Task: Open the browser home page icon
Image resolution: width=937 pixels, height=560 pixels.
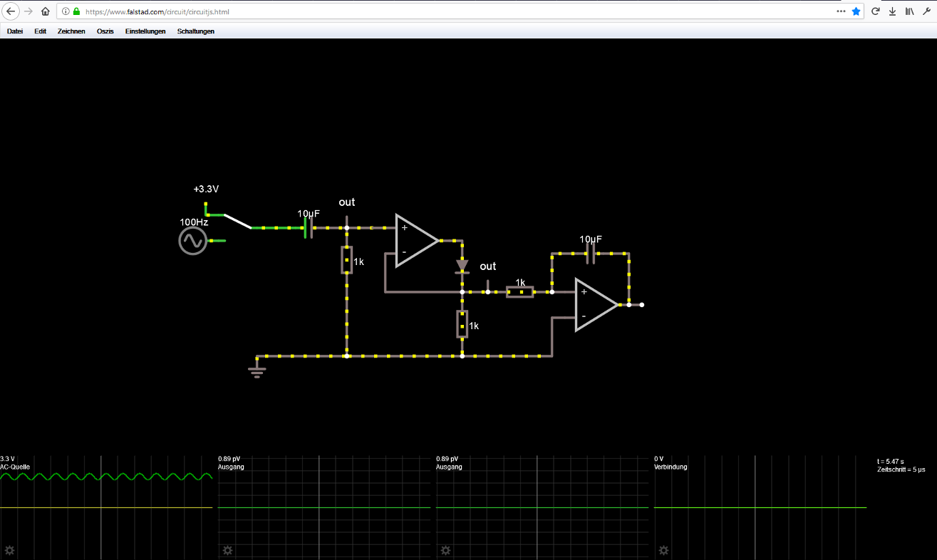Action: pyautogui.click(x=45, y=11)
